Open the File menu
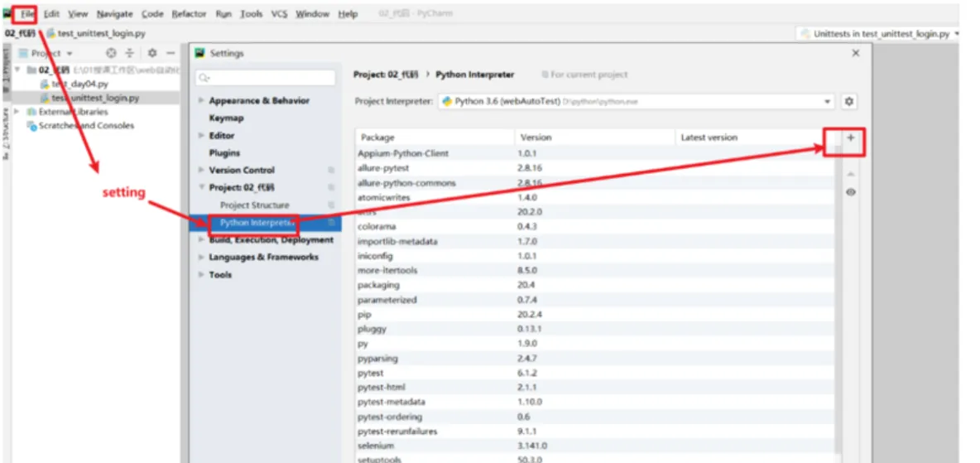 coord(26,14)
